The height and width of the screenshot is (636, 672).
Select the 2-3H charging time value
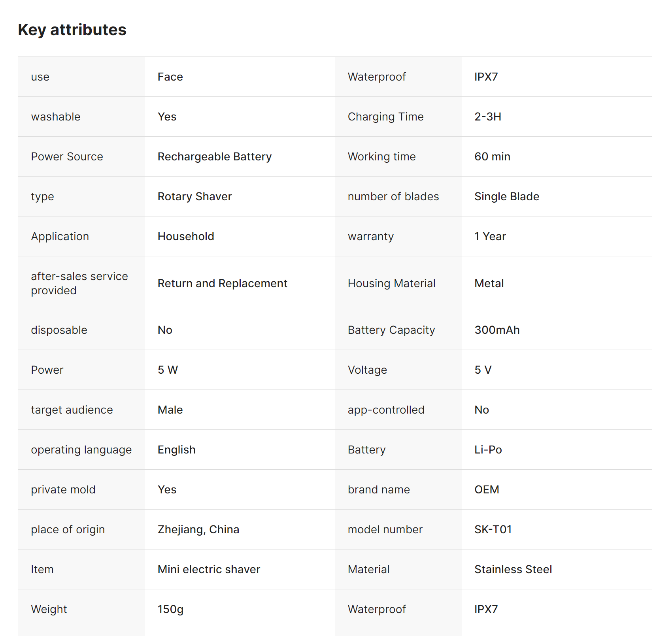pos(488,117)
